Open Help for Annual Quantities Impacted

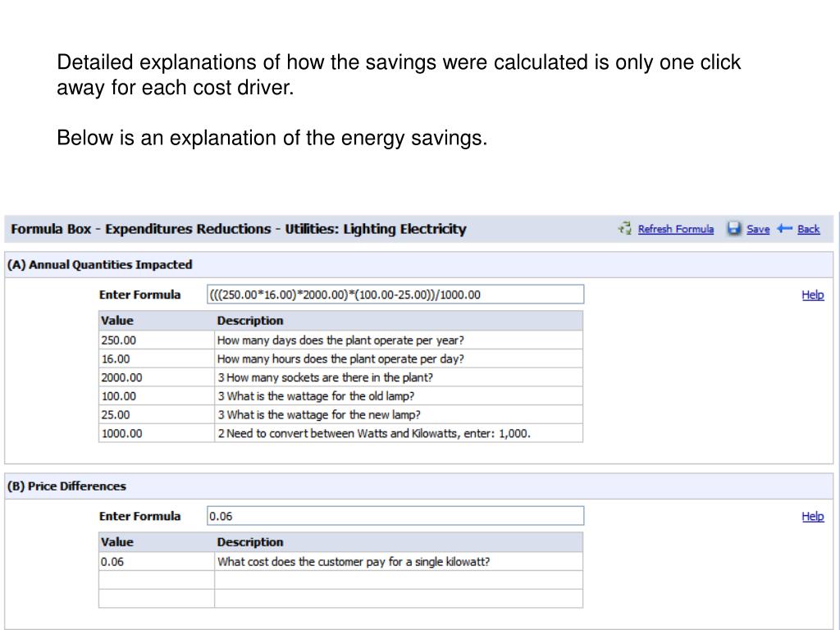[813, 294]
